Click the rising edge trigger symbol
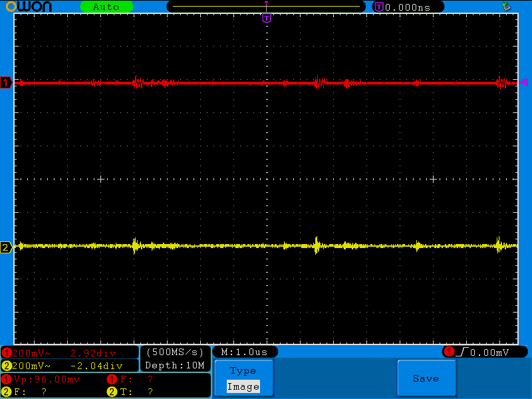532x399 pixels. pyautogui.click(x=462, y=352)
